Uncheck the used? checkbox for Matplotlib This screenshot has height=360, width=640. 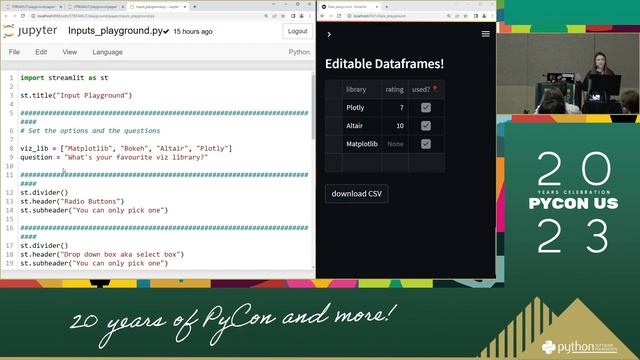pyautogui.click(x=426, y=144)
